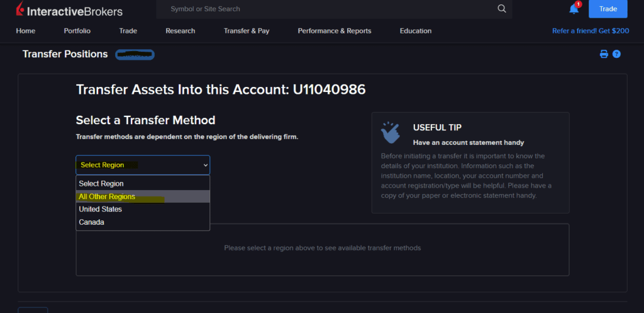This screenshot has height=313, width=644.
Task: Open help via the question mark icon
Action: 616,54
